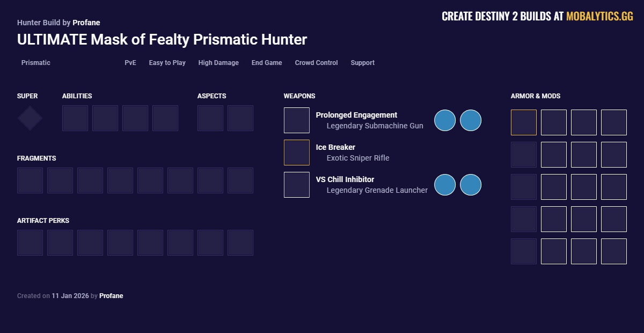Open the first Aspects slot
Image resolution: width=644 pixels, height=333 pixels.
[x=210, y=117]
